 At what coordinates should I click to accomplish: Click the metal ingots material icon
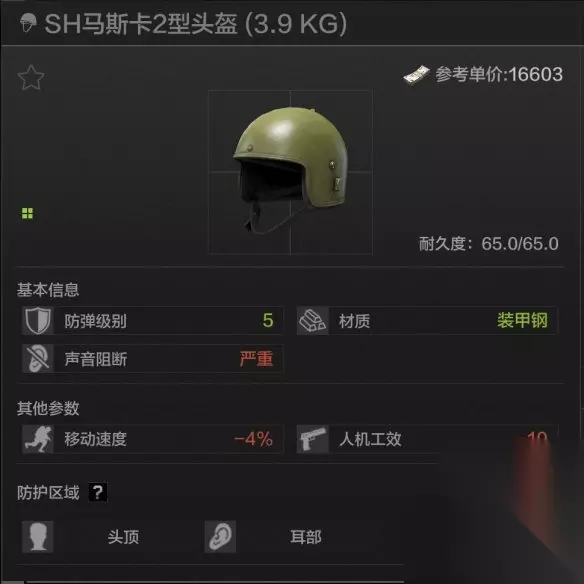[312, 321]
